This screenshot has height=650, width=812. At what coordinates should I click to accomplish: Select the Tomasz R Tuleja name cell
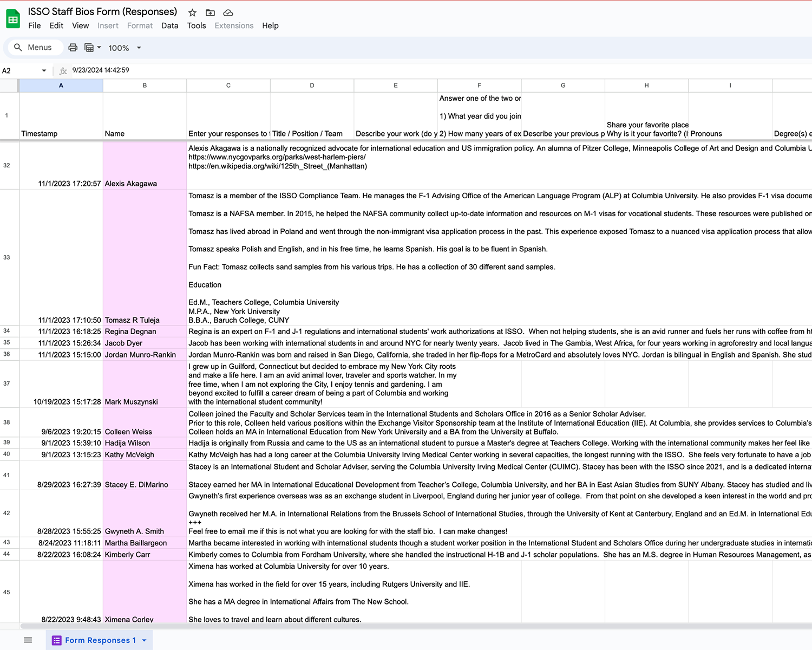coord(145,257)
